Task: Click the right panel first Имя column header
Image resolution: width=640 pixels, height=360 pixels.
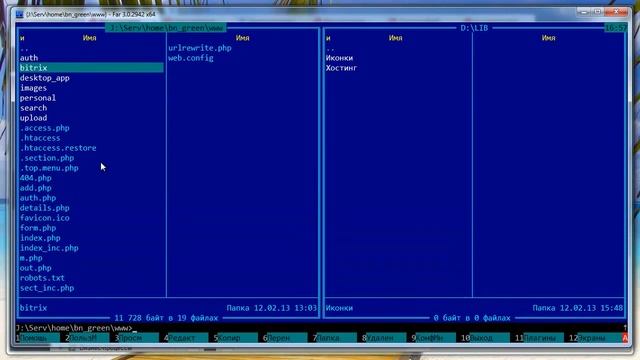Action: tap(396, 38)
